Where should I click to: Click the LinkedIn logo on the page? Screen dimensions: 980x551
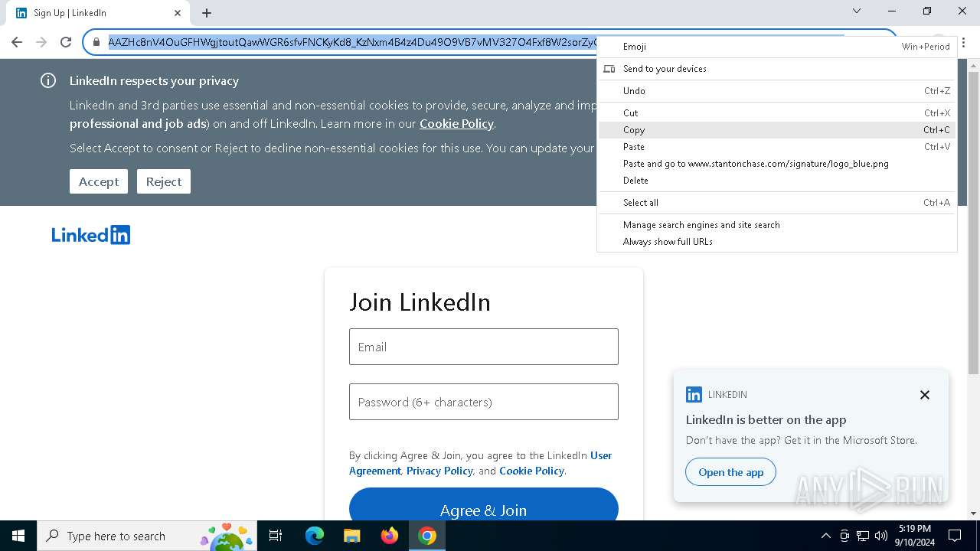click(91, 235)
